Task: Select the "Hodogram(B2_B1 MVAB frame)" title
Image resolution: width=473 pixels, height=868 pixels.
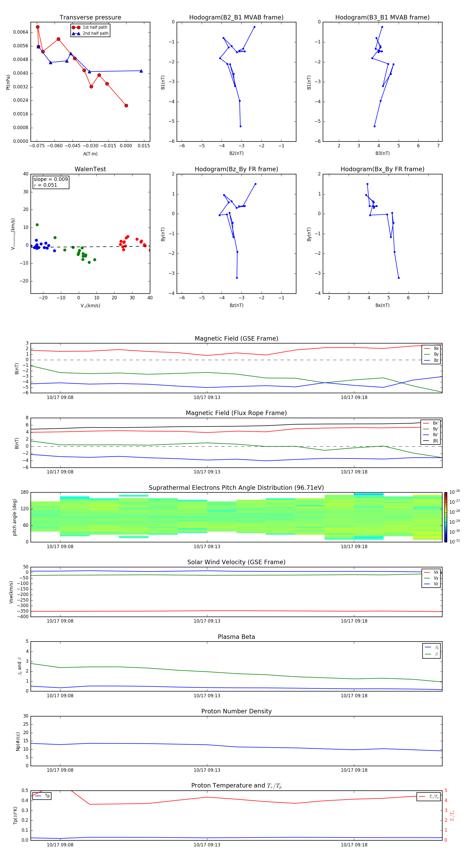Action: [236, 18]
